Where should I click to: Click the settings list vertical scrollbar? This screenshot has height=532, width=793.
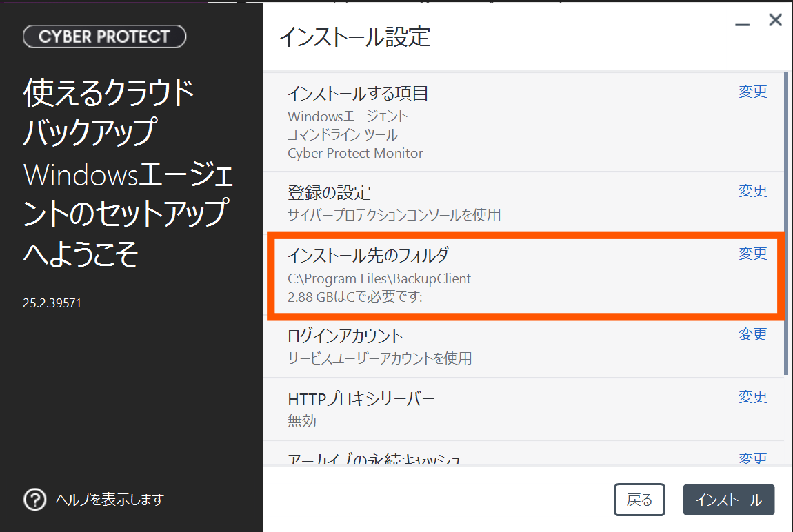click(786, 223)
